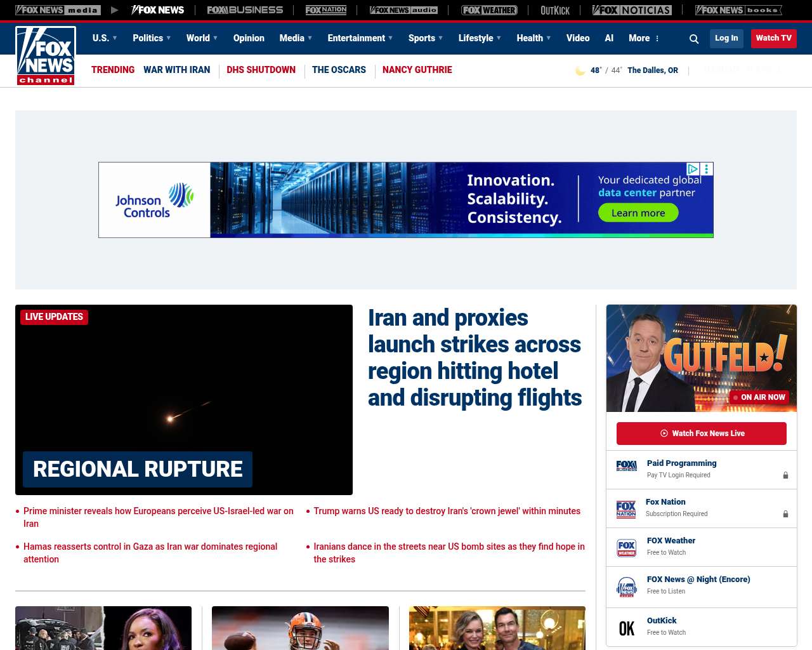Screen dimensions: 812x650
Task: Click the AdChoices icon on the banner ad
Action: 693,169
